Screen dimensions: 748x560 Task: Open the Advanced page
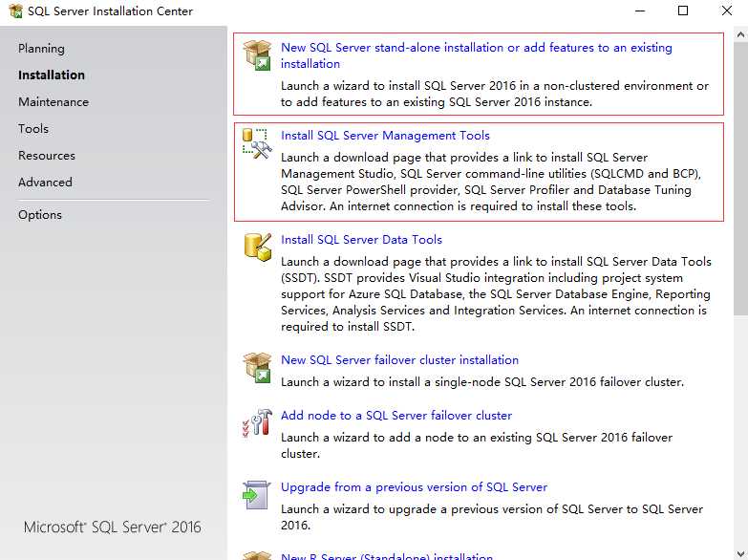click(x=45, y=182)
